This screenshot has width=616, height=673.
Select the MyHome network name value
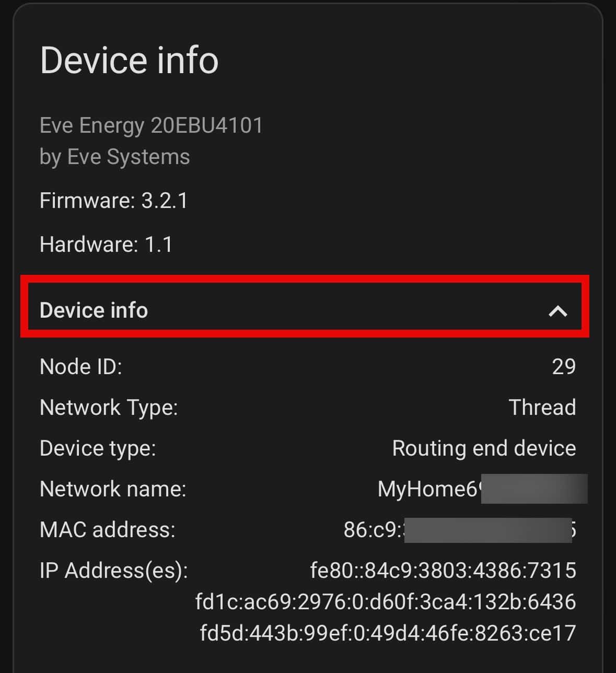pos(482,489)
